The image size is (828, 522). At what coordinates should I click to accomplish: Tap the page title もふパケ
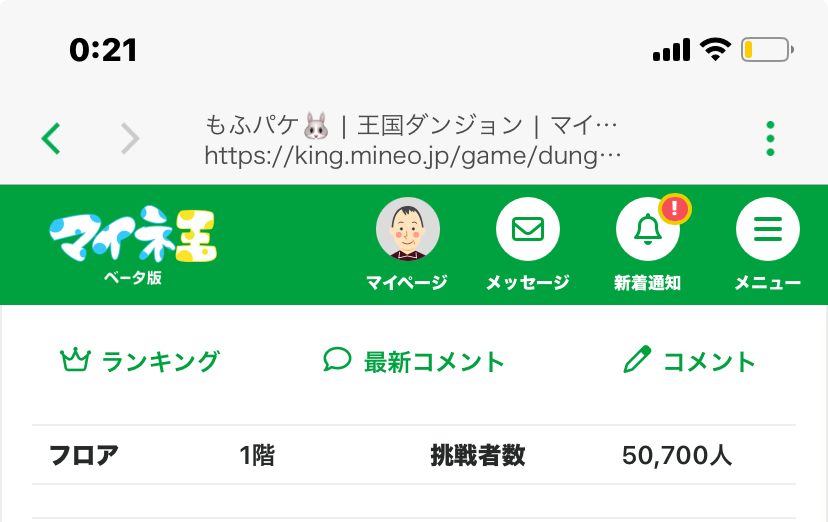pyautogui.click(x=252, y=126)
